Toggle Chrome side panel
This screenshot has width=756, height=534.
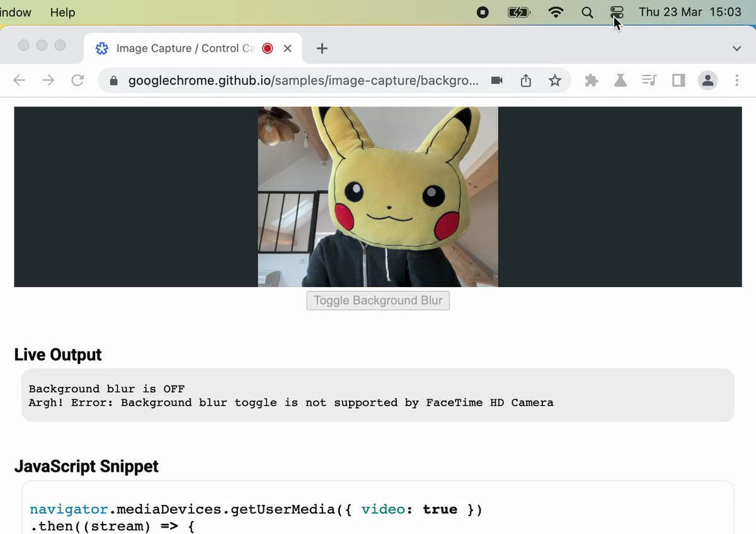pos(679,80)
